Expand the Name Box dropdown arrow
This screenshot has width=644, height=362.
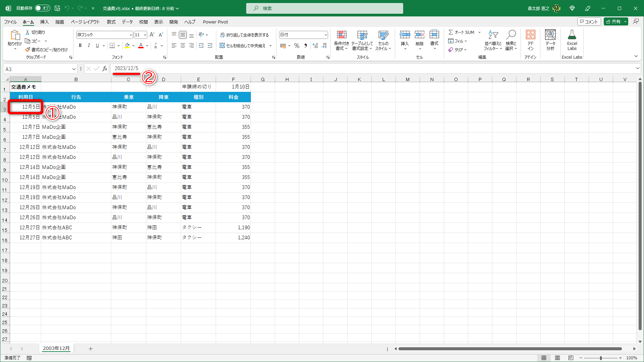coord(74,69)
